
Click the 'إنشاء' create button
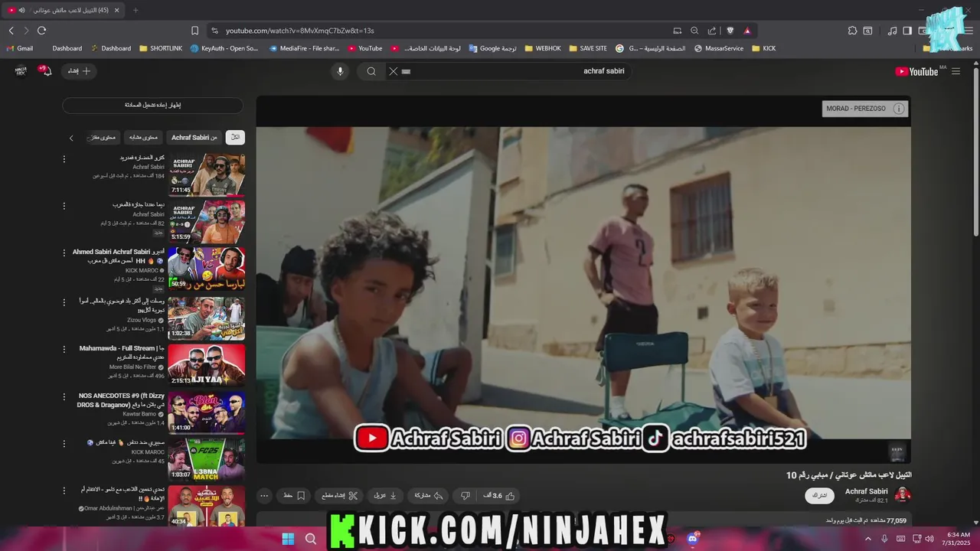[79, 71]
